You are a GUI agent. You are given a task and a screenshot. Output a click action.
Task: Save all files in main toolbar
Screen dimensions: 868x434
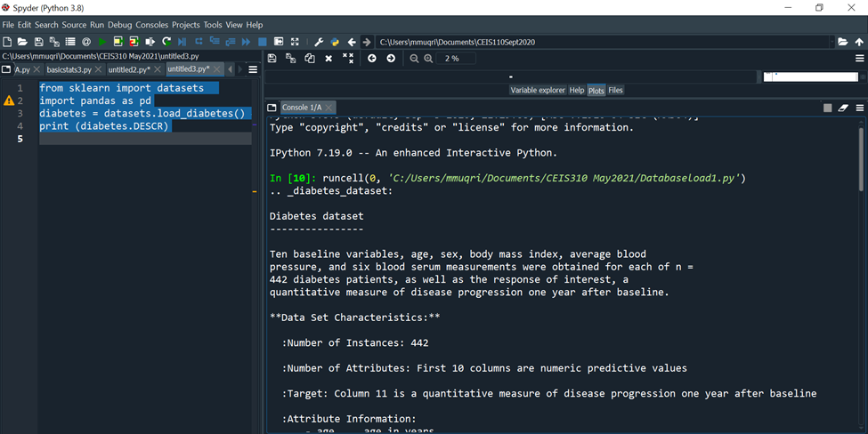click(54, 42)
